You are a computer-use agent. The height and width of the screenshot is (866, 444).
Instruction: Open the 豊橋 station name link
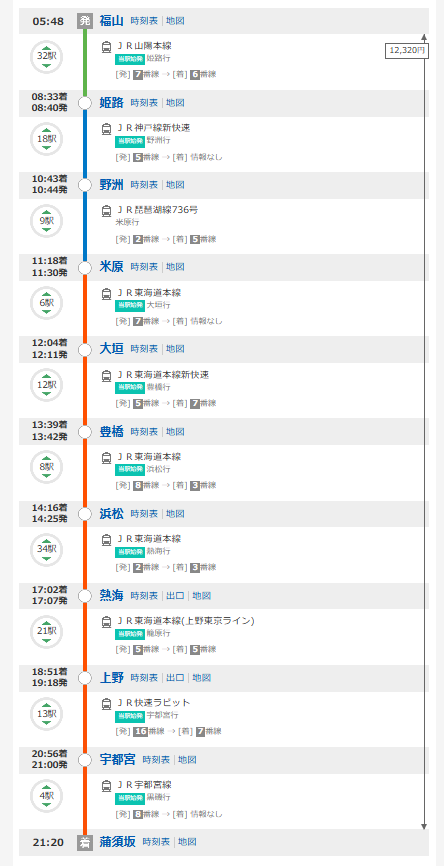point(112,431)
